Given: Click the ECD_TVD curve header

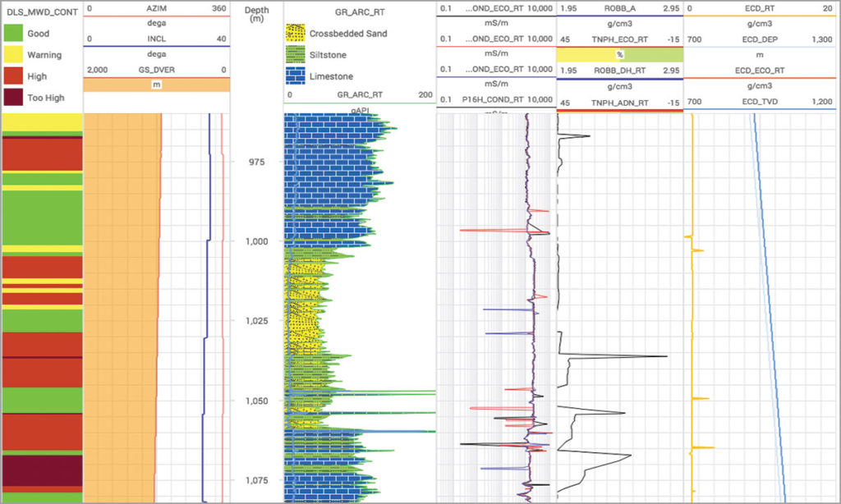Looking at the screenshot, I should [760, 101].
